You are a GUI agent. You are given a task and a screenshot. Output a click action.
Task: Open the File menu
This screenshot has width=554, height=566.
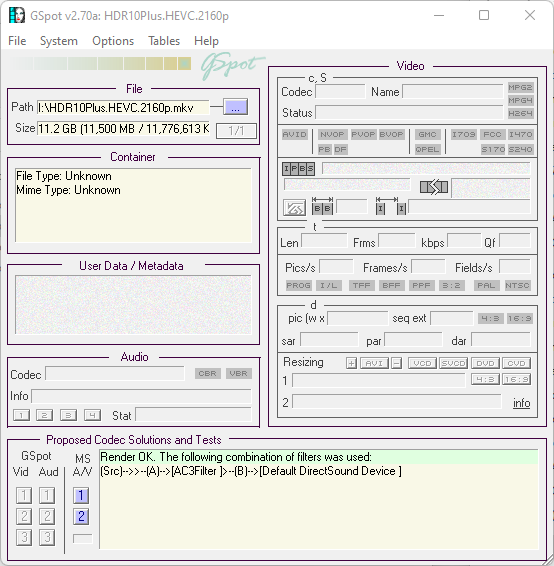point(17,41)
